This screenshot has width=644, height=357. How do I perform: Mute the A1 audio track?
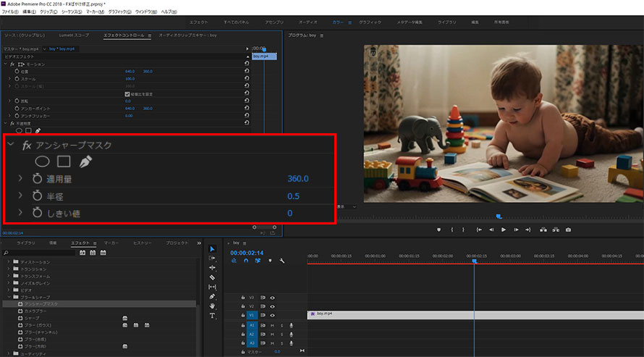pos(272,325)
